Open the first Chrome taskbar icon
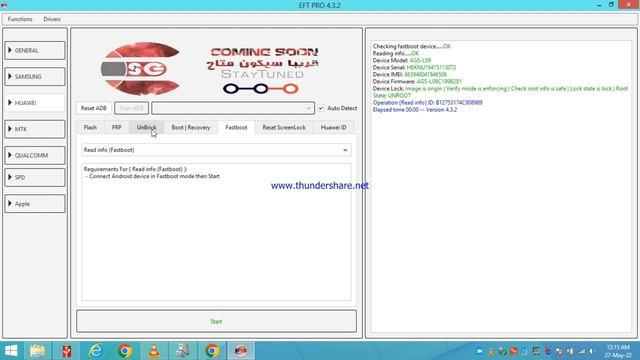Screen dimensions: 640x360 click(x=125, y=351)
